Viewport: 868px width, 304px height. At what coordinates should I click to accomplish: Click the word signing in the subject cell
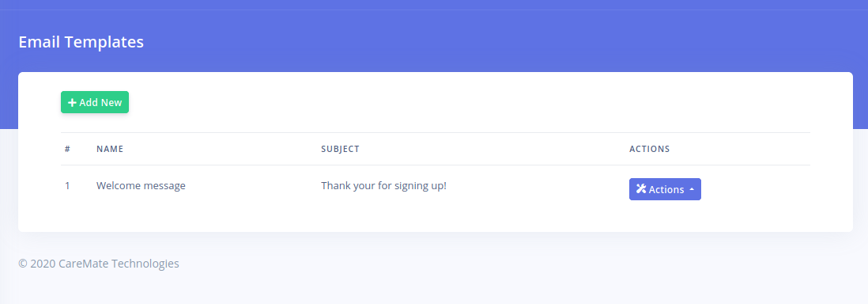410,186
